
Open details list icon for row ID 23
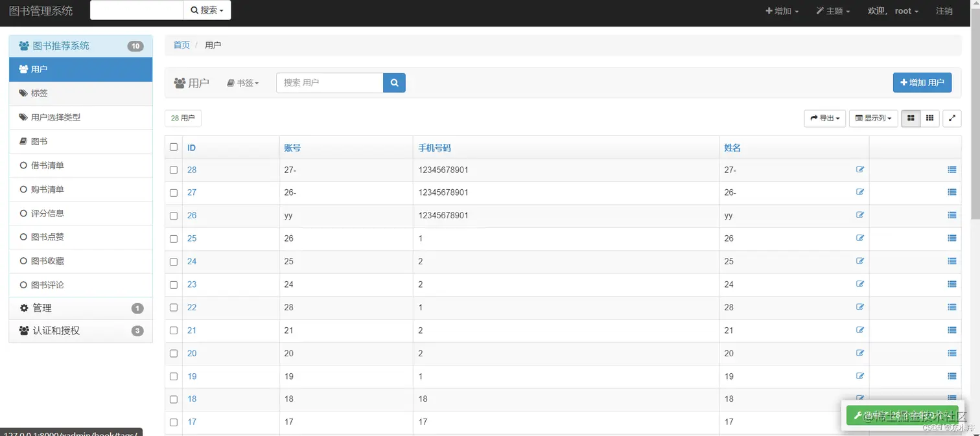coord(951,284)
